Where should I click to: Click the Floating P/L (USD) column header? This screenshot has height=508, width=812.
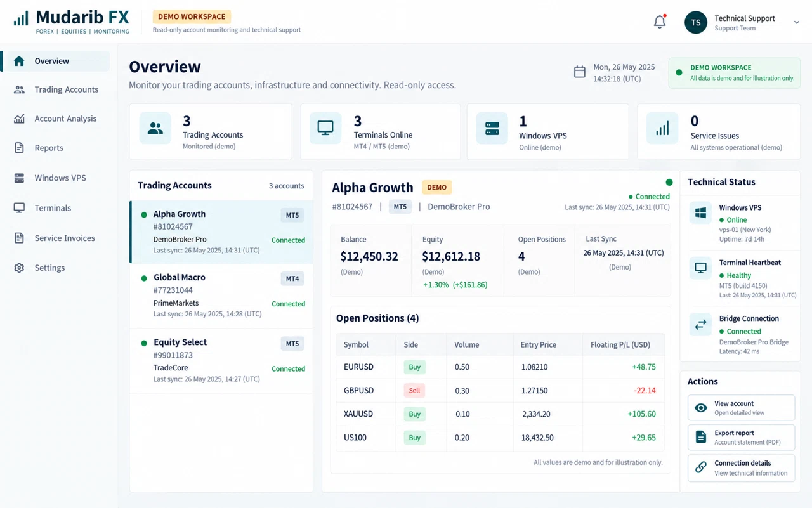[x=620, y=344]
